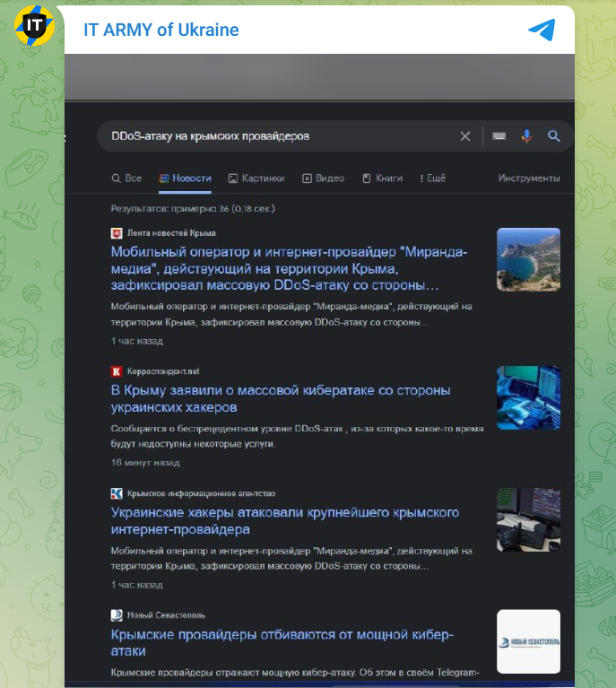This screenshot has width=616, height=688.
Task: Expand the Ещё more options menu
Action: [x=430, y=179]
